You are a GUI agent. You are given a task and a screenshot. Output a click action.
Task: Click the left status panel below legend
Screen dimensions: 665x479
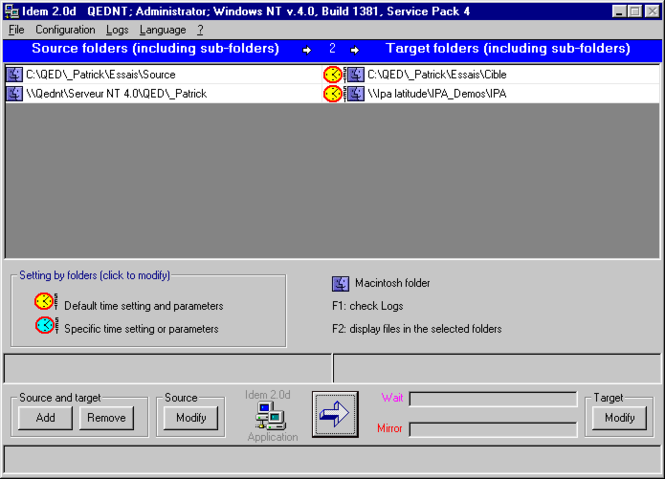[x=168, y=368]
